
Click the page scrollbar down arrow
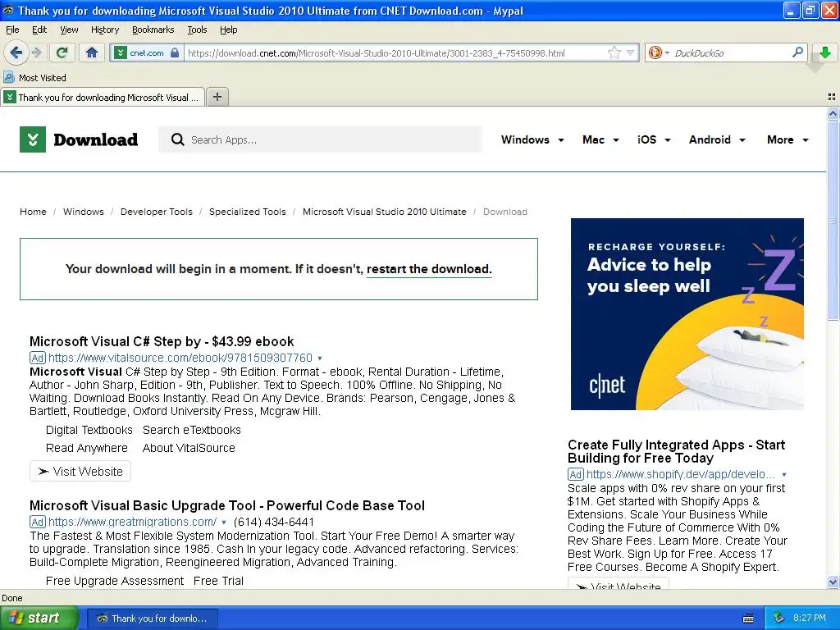(x=833, y=582)
